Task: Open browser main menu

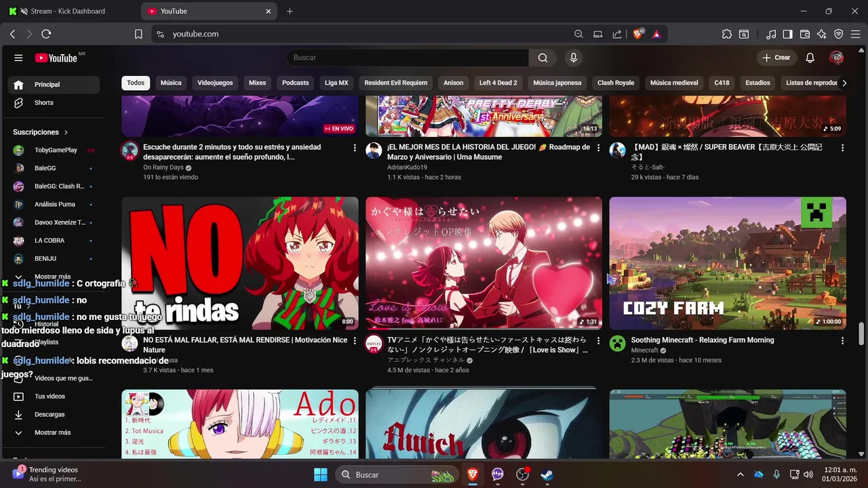Action: (x=856, y=34)
